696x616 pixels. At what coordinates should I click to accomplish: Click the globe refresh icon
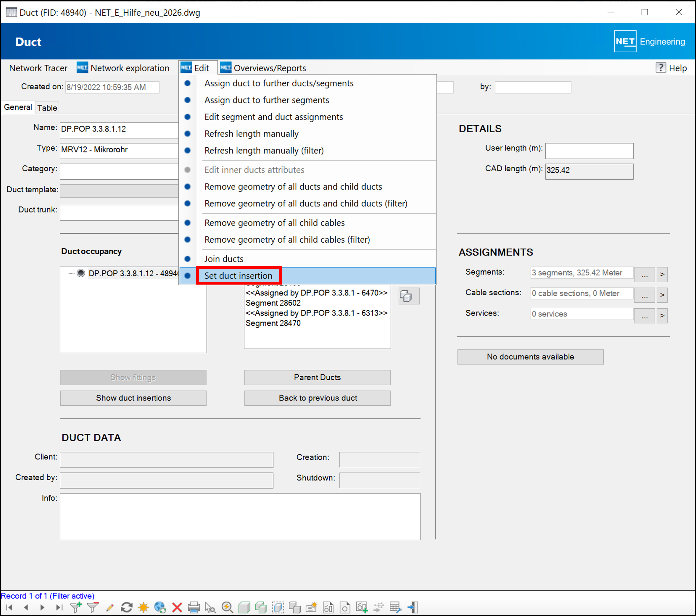pyautogui.click(x=160, y=608)
